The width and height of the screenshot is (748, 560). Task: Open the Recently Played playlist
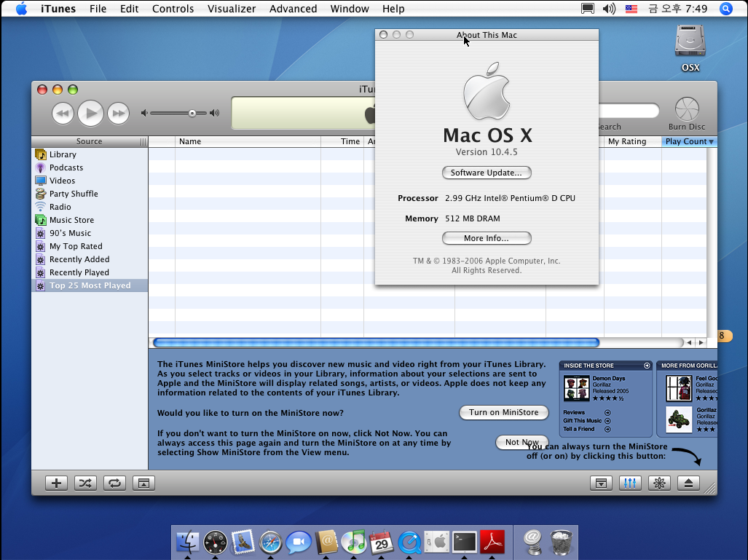coord(90,272)
